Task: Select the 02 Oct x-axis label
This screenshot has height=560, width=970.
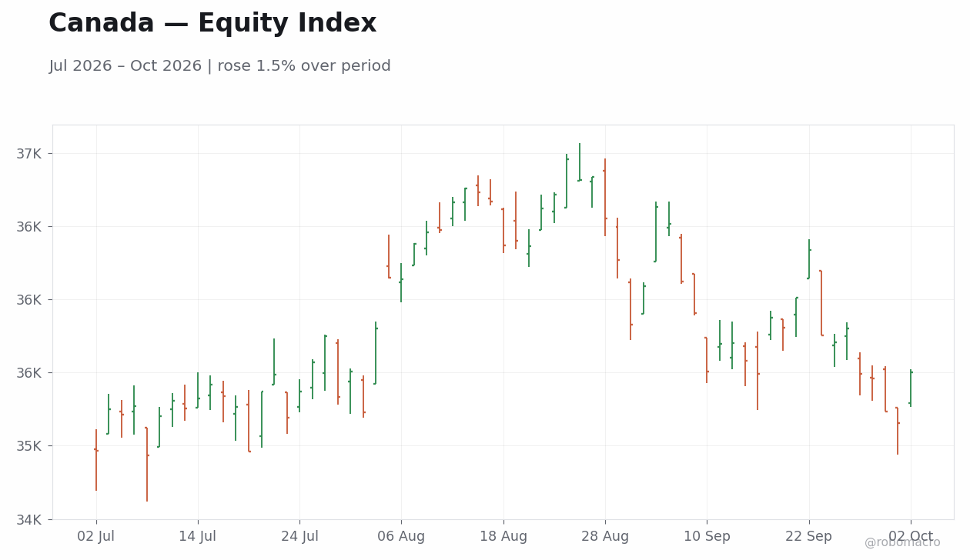Action: (911, 537)
